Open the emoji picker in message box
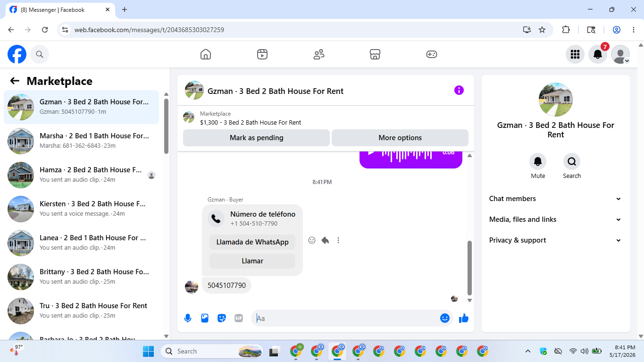The image size is (644, 362). [444, 318]
